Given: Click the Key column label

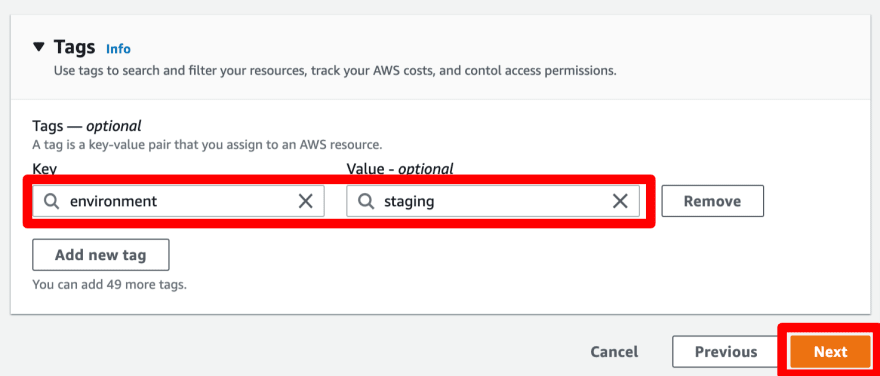Looking at the screenshot, I should click(45, 169).
